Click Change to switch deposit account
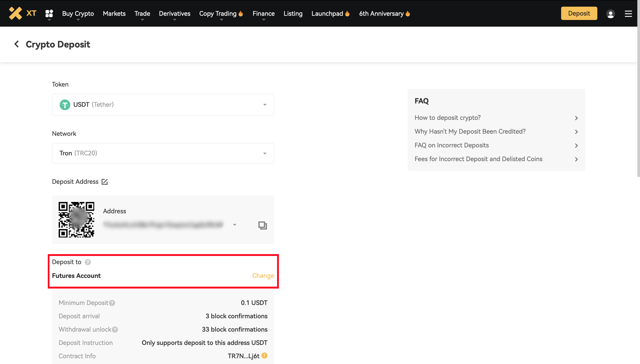The width and height of the screenshot is (640, 364). pos(263,275)
